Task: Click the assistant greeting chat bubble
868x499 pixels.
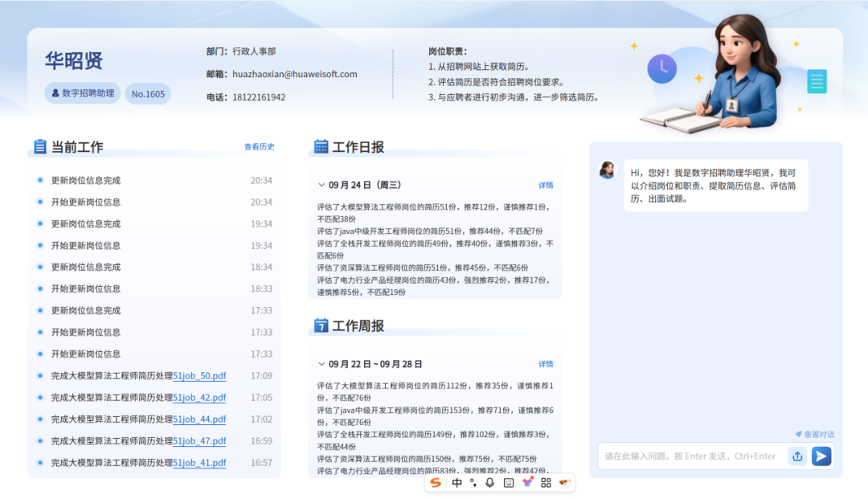Action: click(716, 186)
